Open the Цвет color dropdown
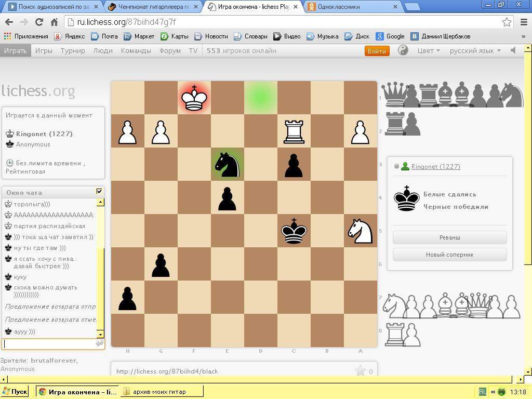 429,51
